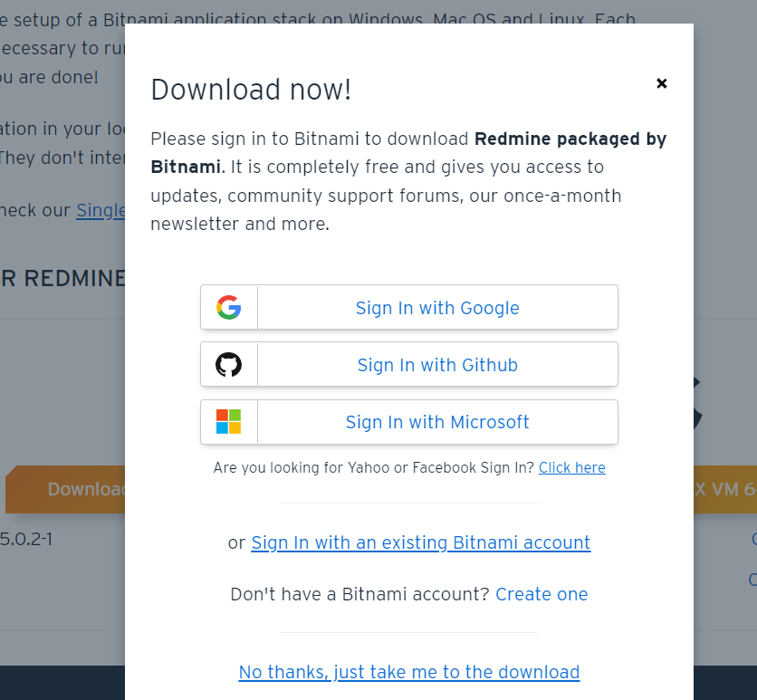Choose Sign In with Github

(x=409, y=364)
